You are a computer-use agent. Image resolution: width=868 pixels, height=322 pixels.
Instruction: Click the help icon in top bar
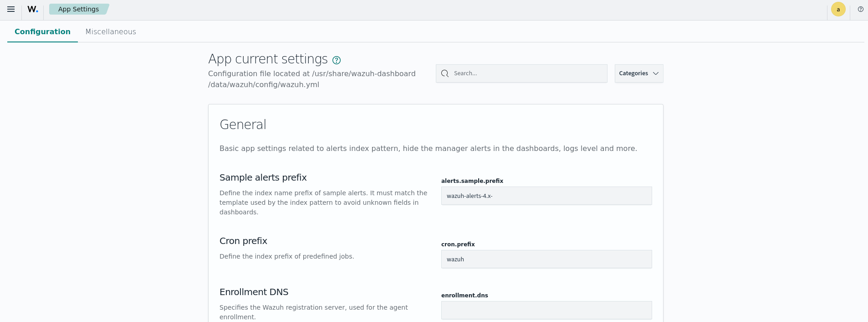[860, 9]
